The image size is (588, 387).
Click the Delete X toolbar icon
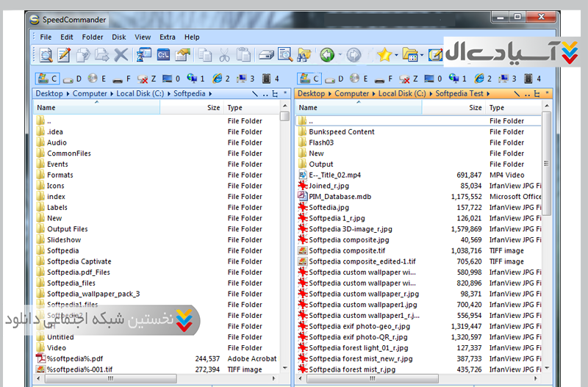121,55
